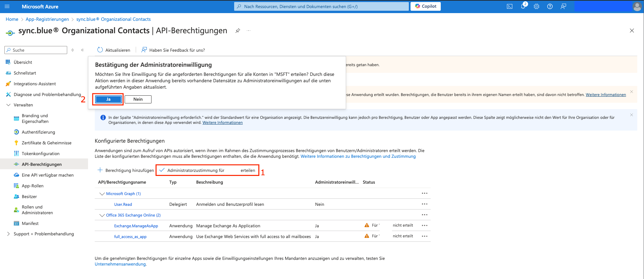Open ellipsis menu for Office 365 Exchange Online

pos(425,215)
